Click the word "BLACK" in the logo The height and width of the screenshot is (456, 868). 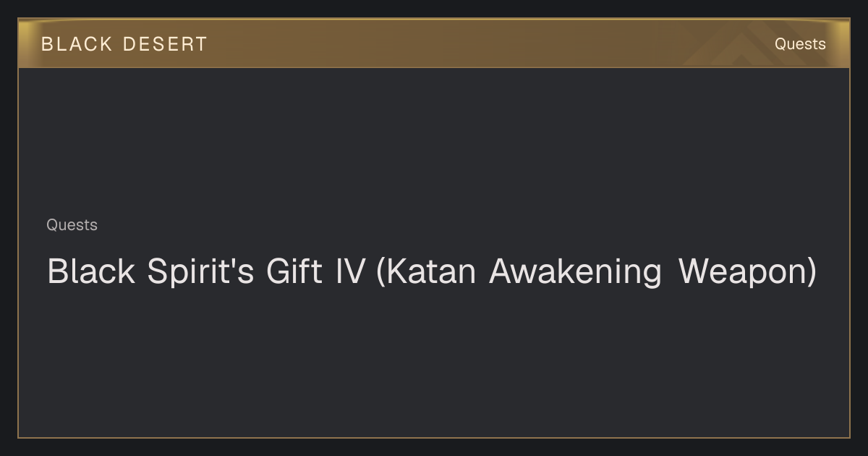77,44
